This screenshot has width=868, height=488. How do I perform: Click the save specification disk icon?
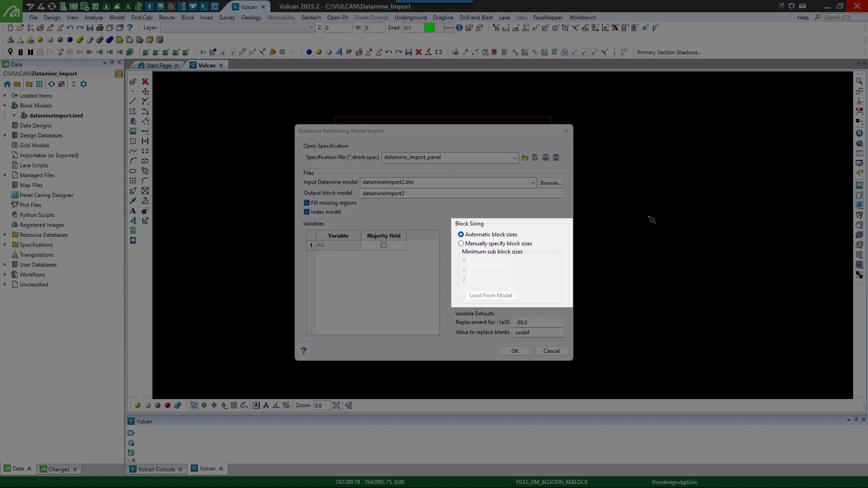pos(546,158)
